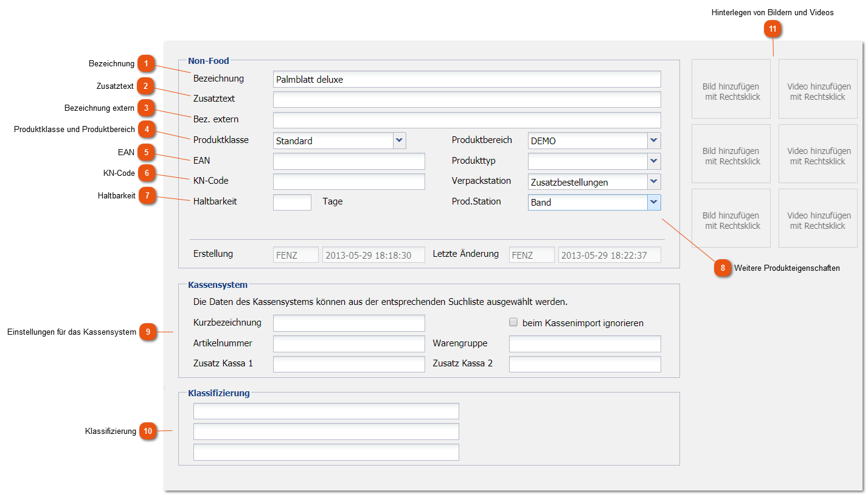Click the Erstellung timestamp 2013-05-29 18:18:30
The width and height of the screenshot is (868, 496).
373,255
